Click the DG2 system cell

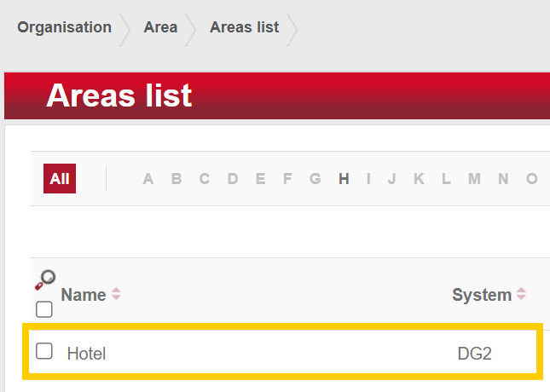(476, 353)
